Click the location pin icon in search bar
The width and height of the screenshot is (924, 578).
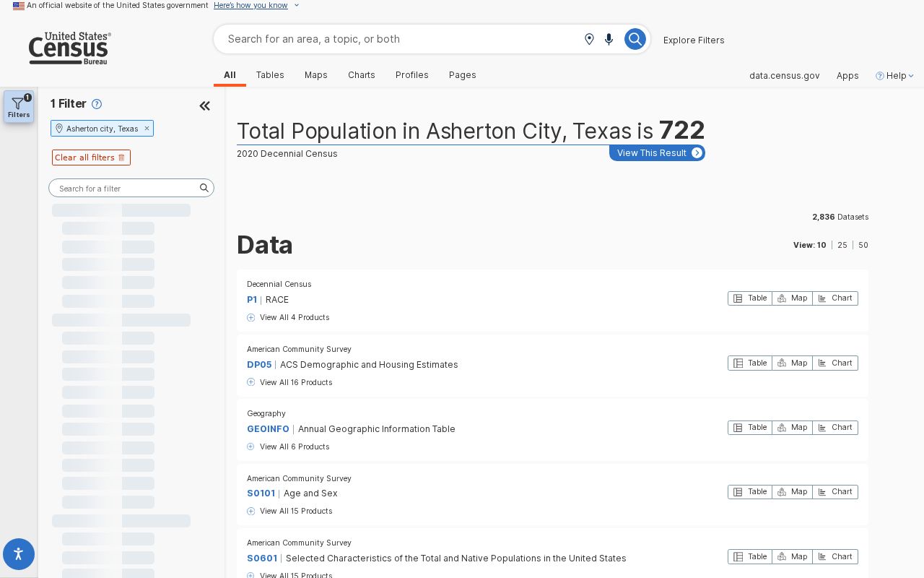(589, 39)
